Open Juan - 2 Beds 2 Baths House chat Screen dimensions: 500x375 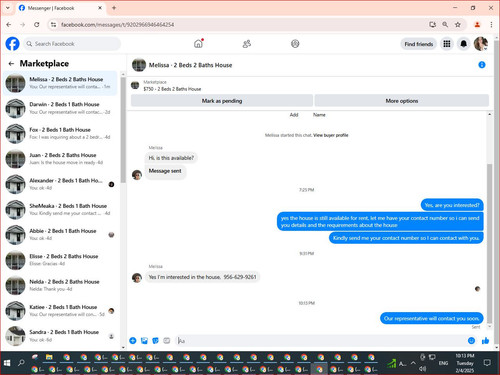[61, 159]
